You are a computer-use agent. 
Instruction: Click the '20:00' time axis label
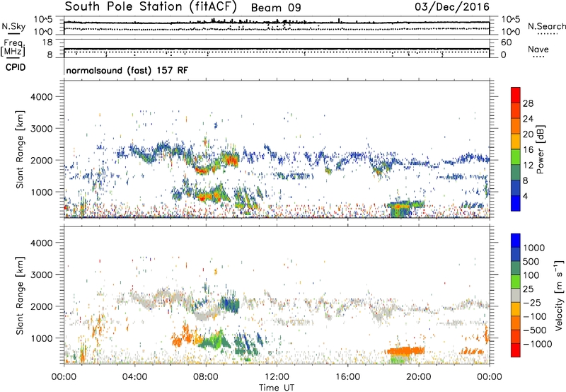(418, 377)
